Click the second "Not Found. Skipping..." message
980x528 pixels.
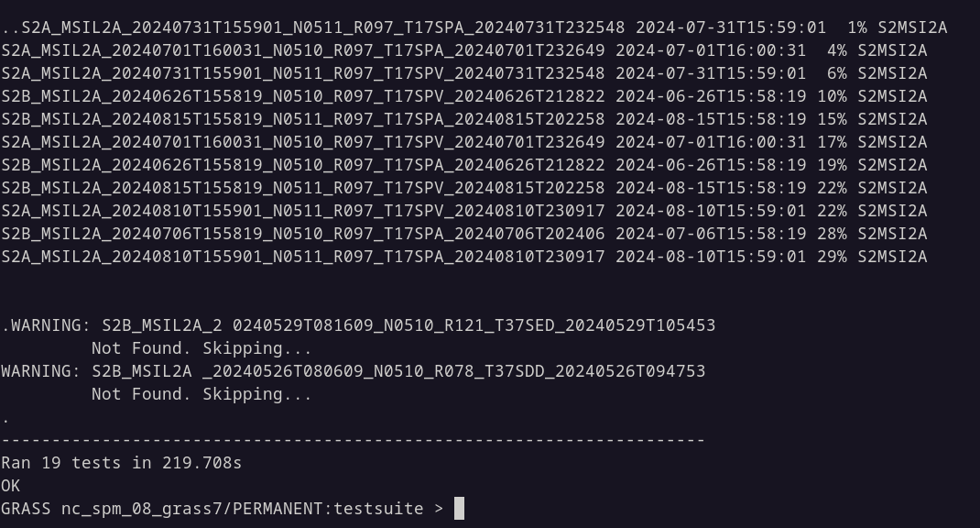(x=201, y=394)
